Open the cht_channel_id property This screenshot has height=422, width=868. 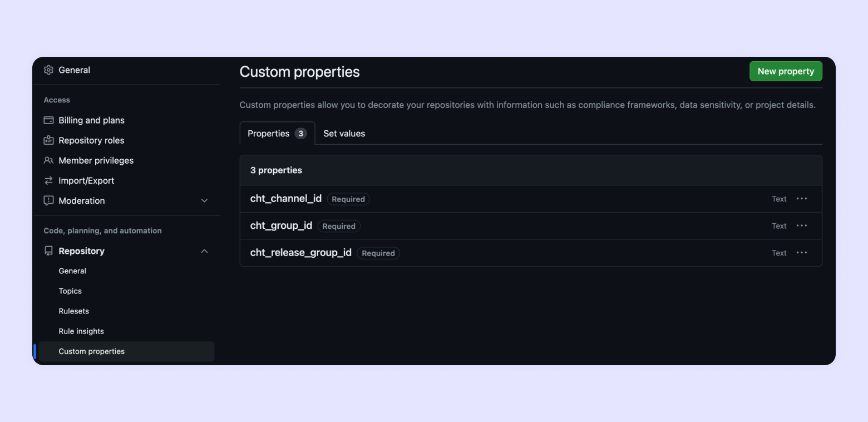pos(285,199)
